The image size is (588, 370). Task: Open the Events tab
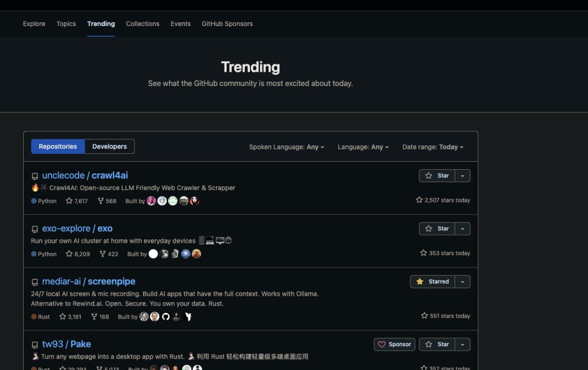point(180,24)
